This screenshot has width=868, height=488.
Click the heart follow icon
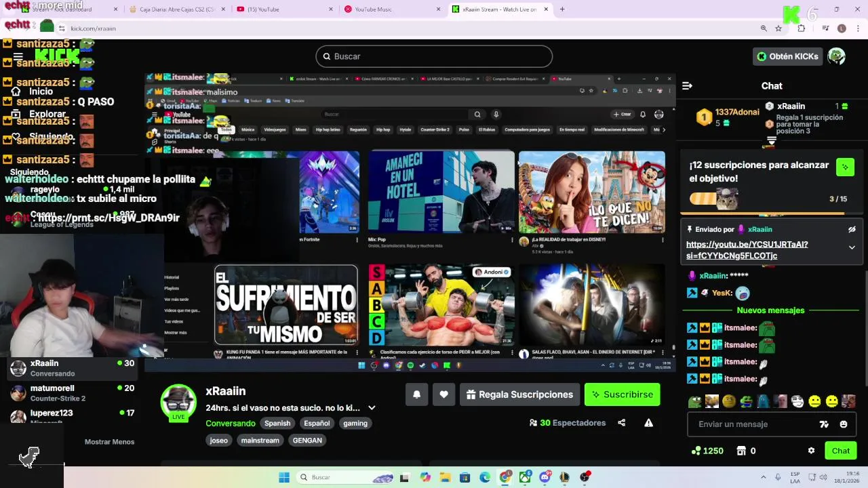[443, 394]
